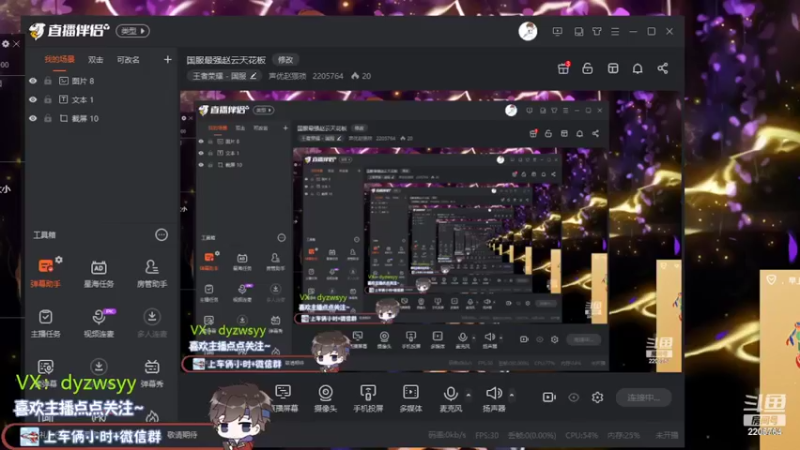
Task: Open settings gear in bottom controls
Action: click(597, 397)
